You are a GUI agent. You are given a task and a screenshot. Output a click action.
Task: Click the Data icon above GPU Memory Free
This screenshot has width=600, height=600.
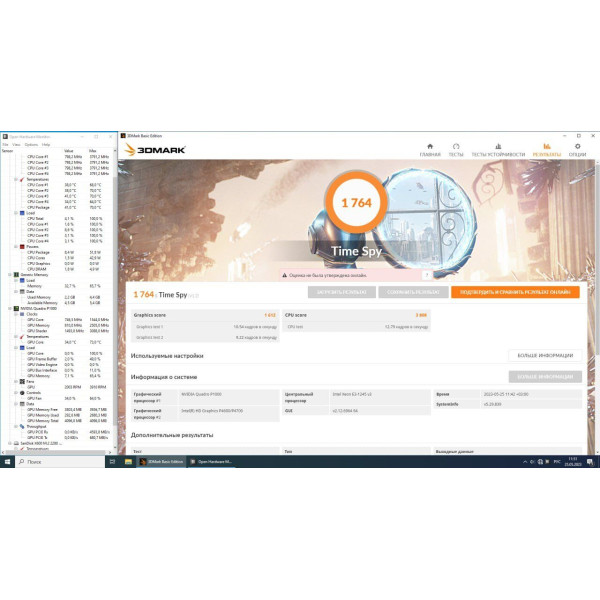coord(22,404)
